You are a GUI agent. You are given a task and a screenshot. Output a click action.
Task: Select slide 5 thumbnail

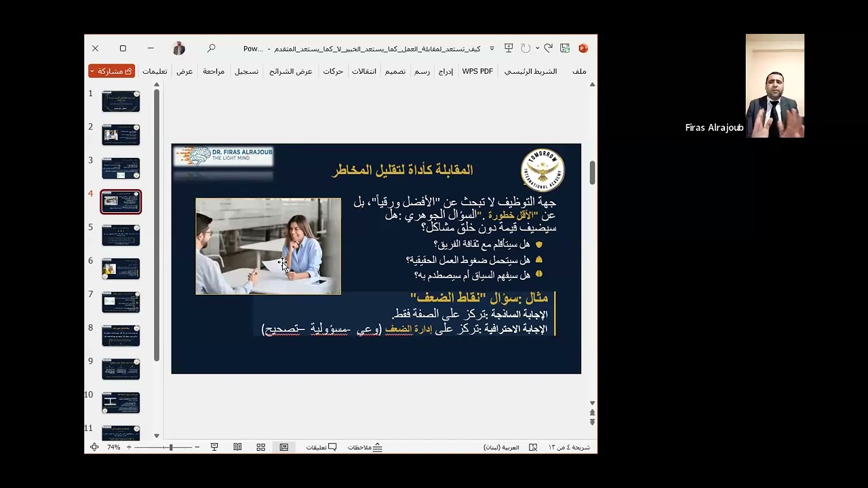[121, 235]
